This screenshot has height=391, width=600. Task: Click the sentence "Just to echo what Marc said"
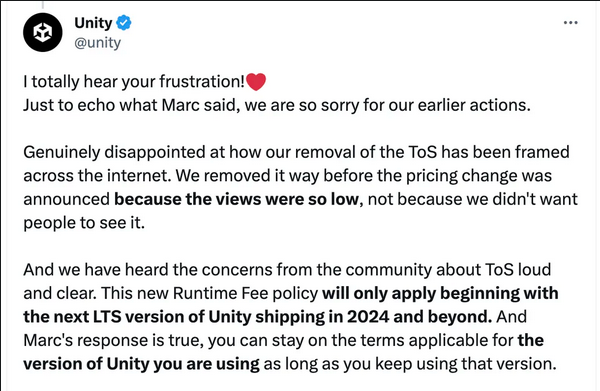pyautogui.click(x=129, y=105)
